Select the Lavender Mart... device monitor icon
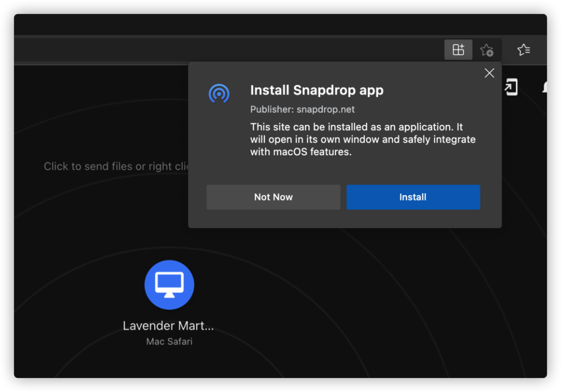 click(x=169, y=285)
